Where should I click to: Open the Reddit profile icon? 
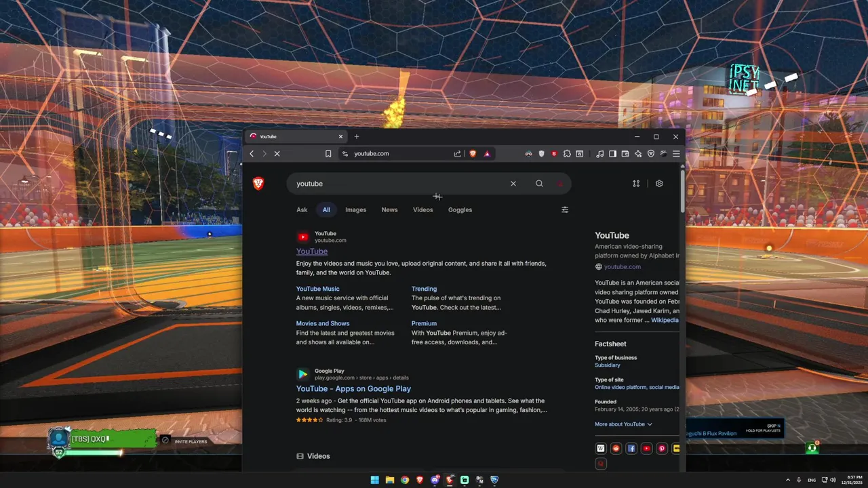[x=616, y=448]
